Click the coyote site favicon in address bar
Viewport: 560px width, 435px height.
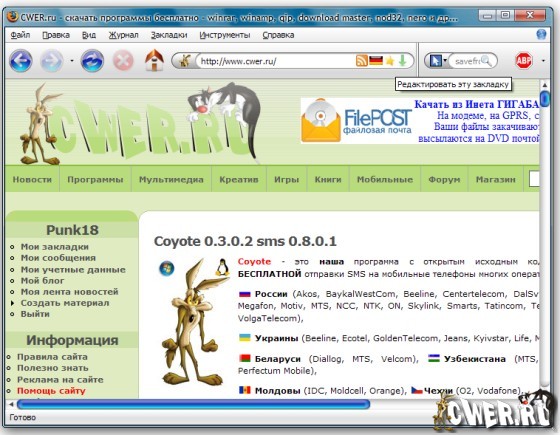185,61
